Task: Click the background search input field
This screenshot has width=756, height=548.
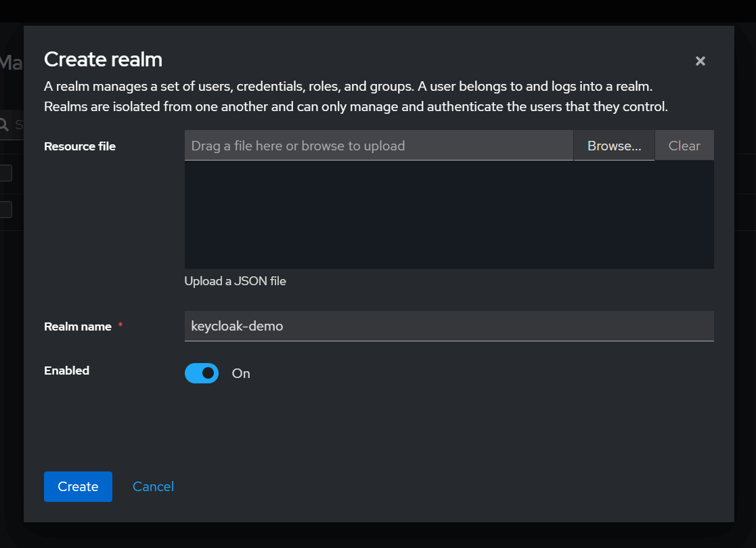Action: [x=18, y=124]
